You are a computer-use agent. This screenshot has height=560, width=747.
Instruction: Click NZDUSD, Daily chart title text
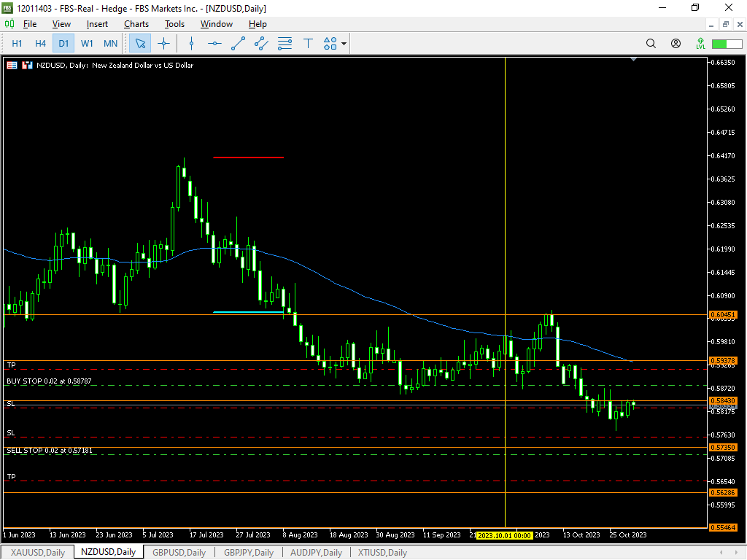tap(115, 65)
